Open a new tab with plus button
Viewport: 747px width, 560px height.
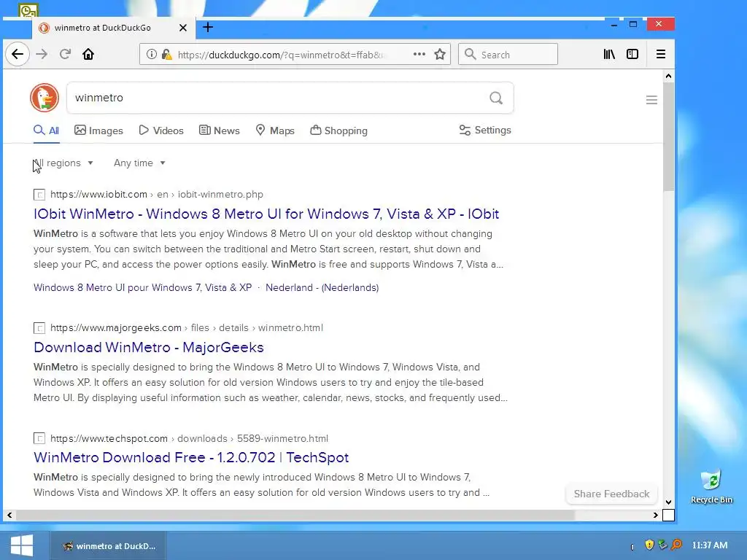208,28
